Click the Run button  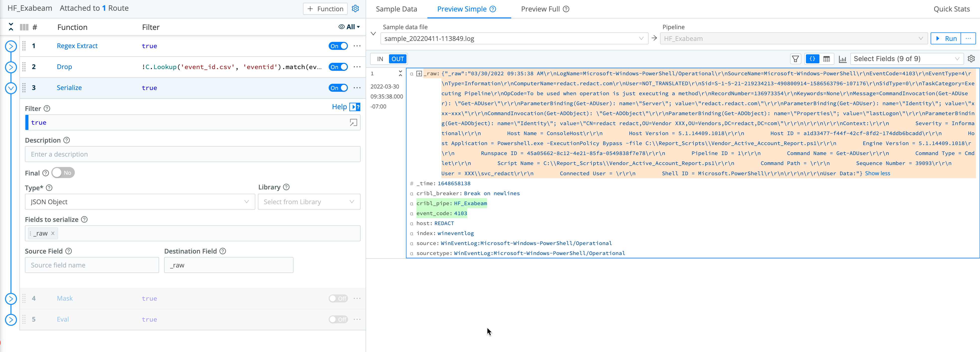point(946,38)
